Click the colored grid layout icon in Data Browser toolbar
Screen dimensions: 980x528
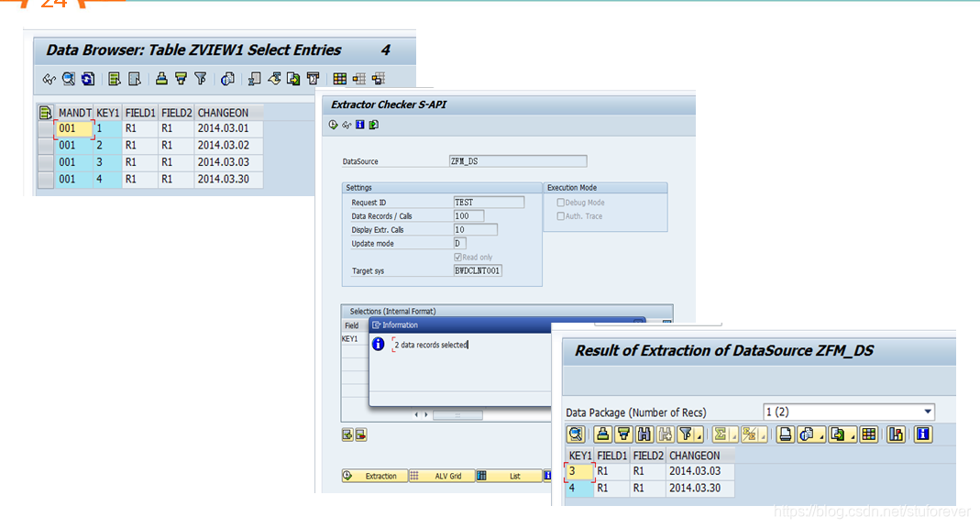click(x=339, y=79)
